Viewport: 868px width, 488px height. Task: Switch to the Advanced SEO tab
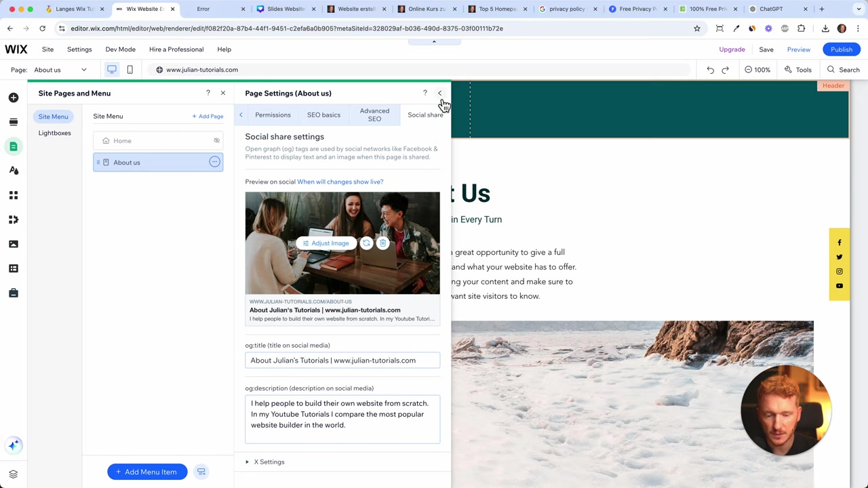tap(374, 115)
